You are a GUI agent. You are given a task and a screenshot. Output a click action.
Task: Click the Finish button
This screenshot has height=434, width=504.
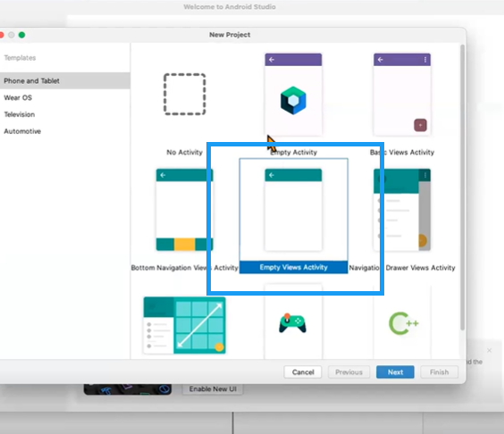439,372
